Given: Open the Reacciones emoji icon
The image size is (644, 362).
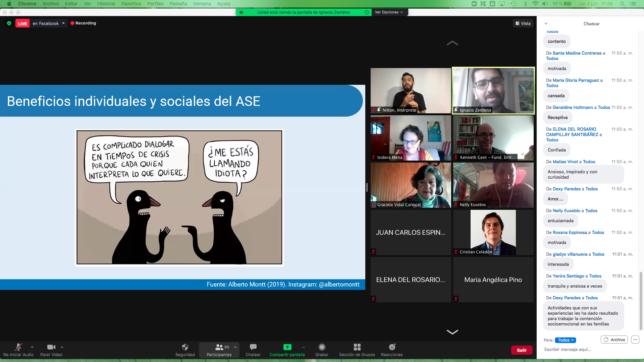Looking at the screenshot, I should pos(392,347).
